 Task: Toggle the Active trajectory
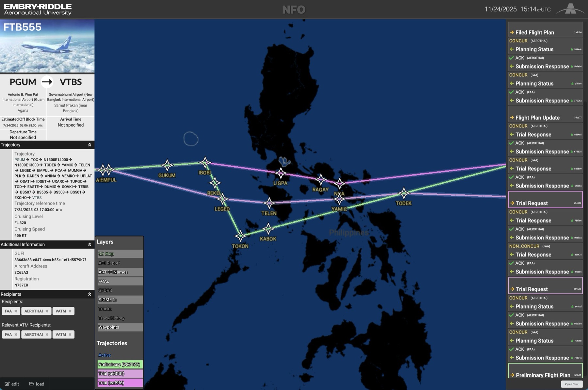click(120, 355)
